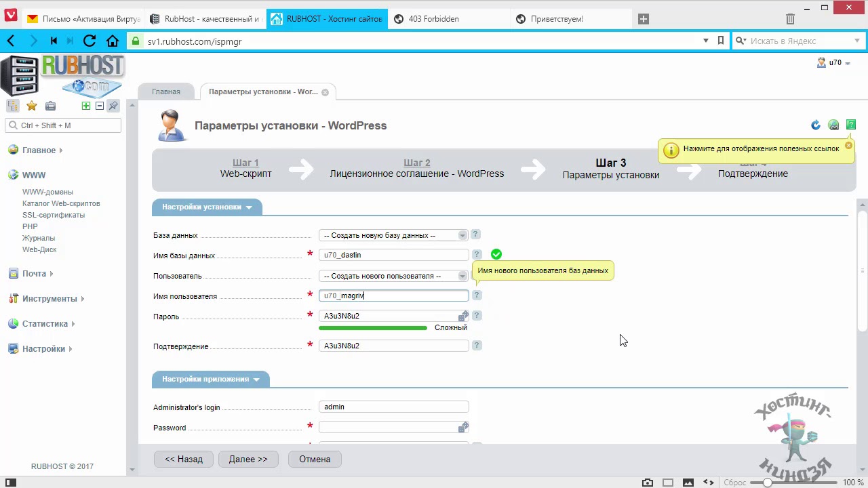Toggle images display icon in status bar
Screen dimensions: 868x488
[x=688, y=483]
